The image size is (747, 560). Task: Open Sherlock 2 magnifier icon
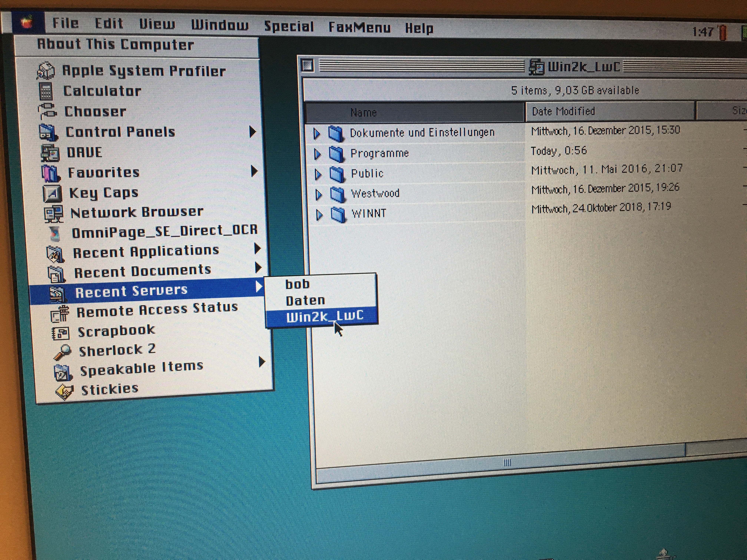(62, 352)
